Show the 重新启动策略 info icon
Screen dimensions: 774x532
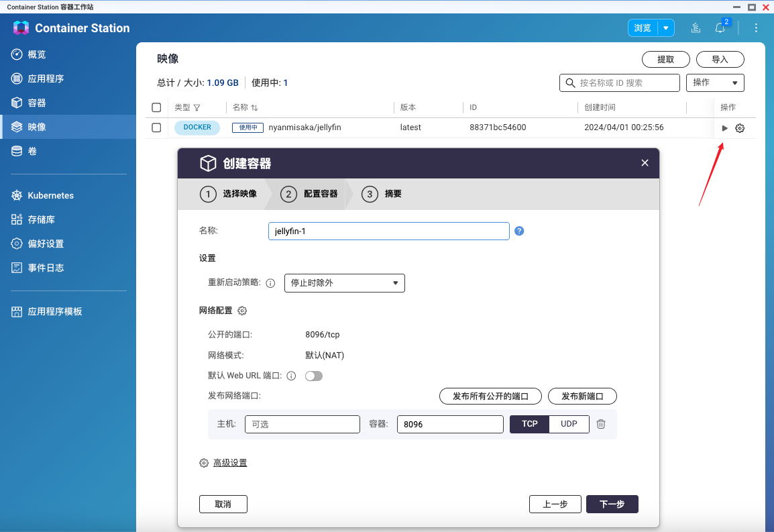click(x=270, y=283)
